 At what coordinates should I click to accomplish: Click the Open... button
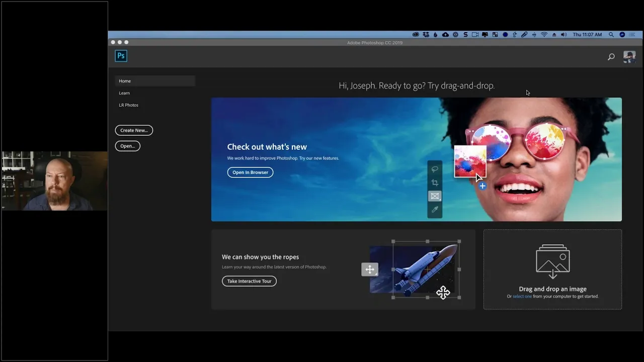click(127, 146)
